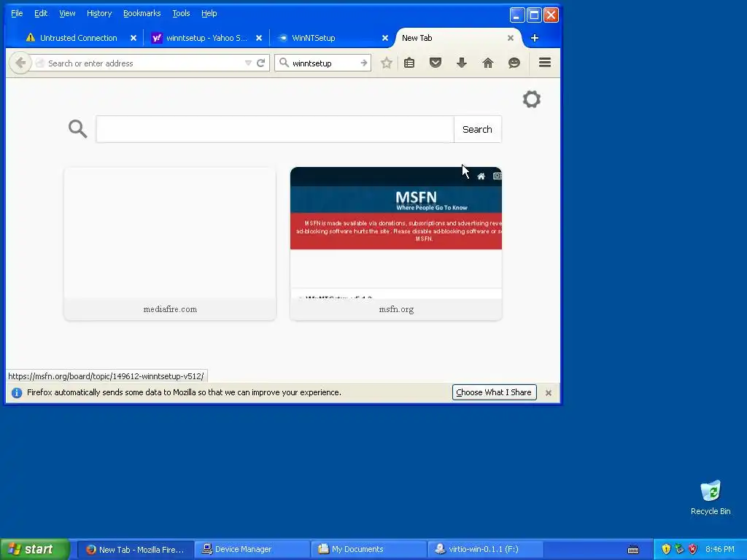Bookmark this page with the star icon
747x560 pixels.
coord(387,63)
